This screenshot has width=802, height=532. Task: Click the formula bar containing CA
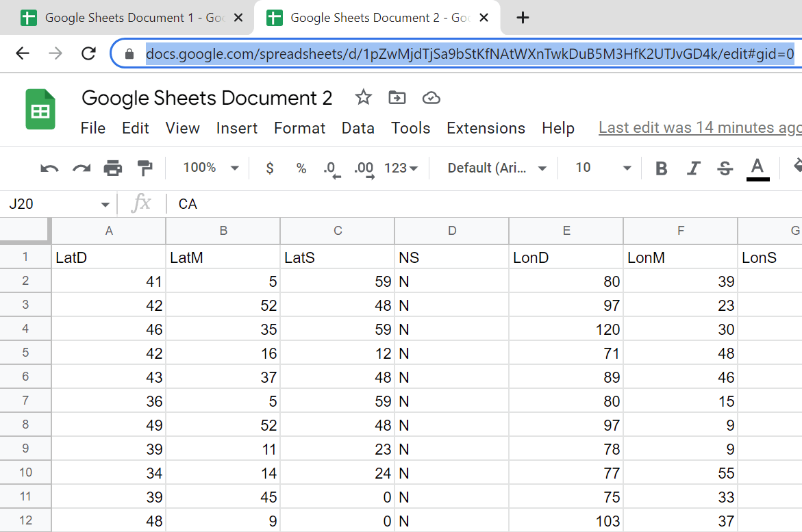486,204
